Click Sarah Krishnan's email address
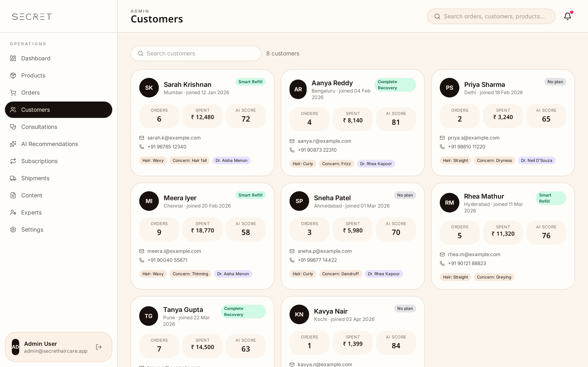 pyautogui.click(x=174, y=138)
